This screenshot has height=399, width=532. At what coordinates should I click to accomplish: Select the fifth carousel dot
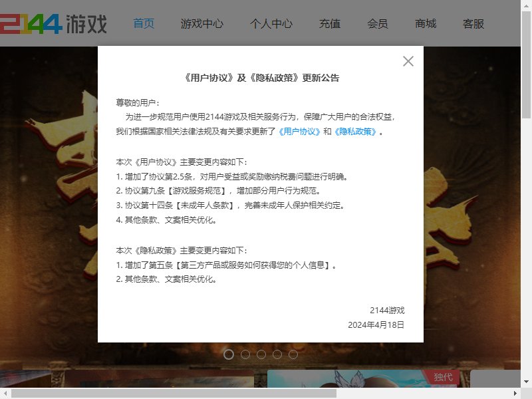point(293,354)
